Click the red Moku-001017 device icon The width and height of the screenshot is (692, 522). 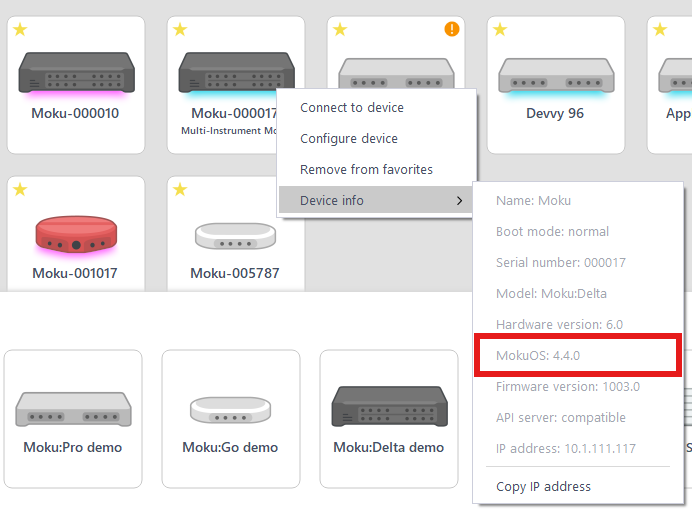[76, 234]
